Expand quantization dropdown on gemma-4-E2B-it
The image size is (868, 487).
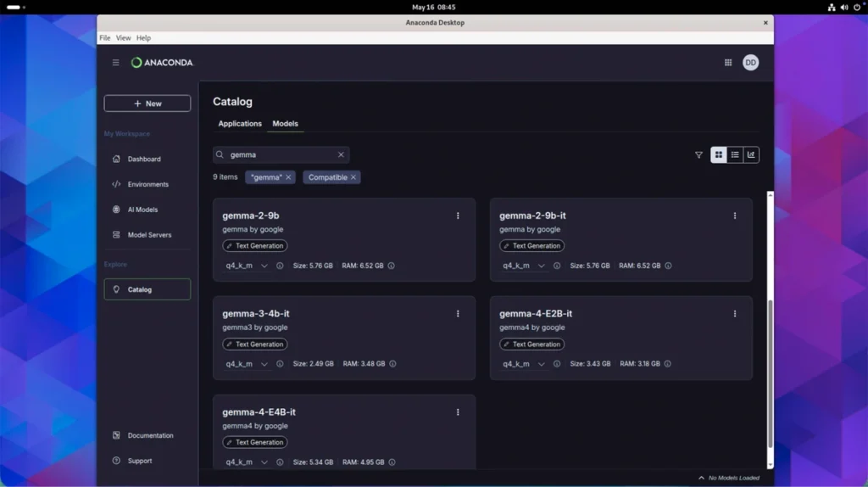tap(523, 364)
